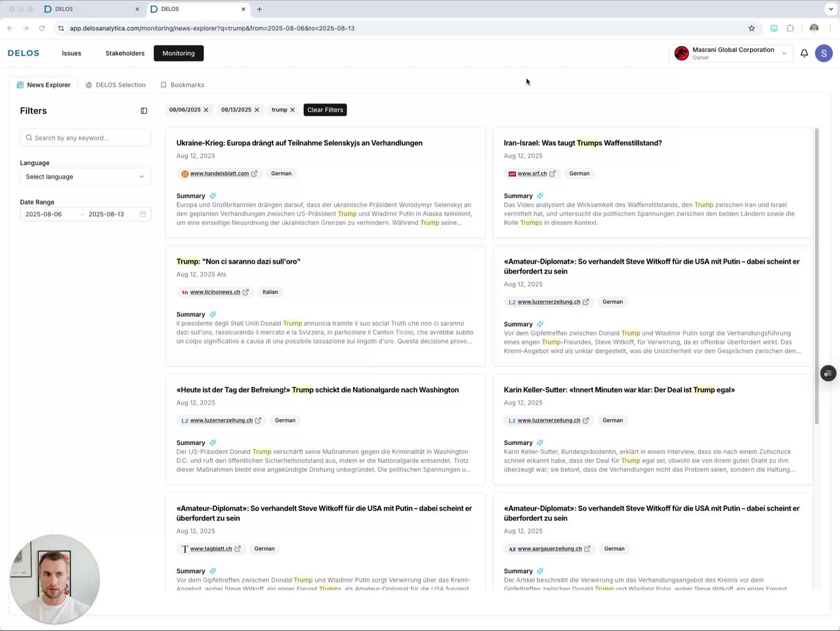Remove the trump keyword filter chip

pos(293,110)
